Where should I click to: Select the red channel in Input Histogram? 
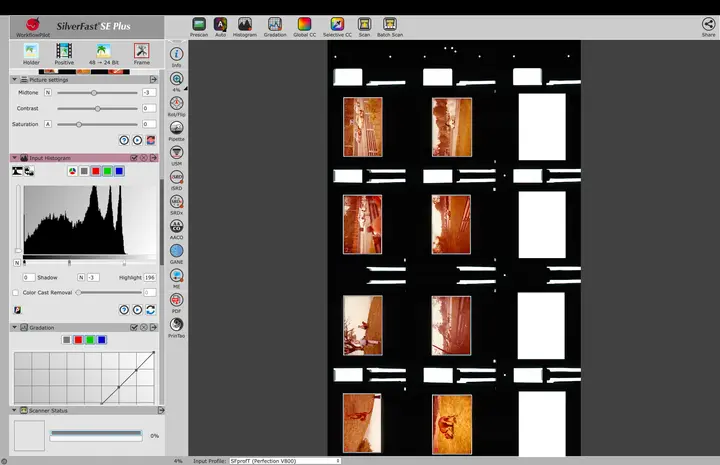point(96,171)
